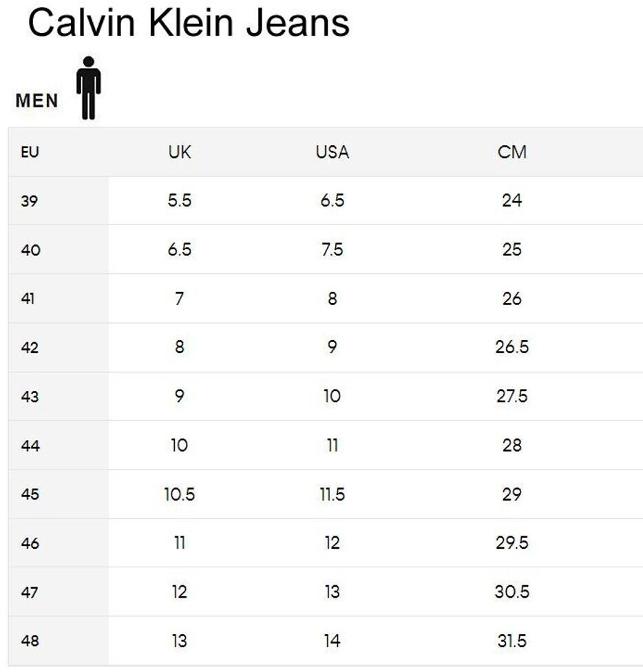The image size is (643, 672).
Task: Click the 31.5 CM measurement cell
Action: pos(512,641)
